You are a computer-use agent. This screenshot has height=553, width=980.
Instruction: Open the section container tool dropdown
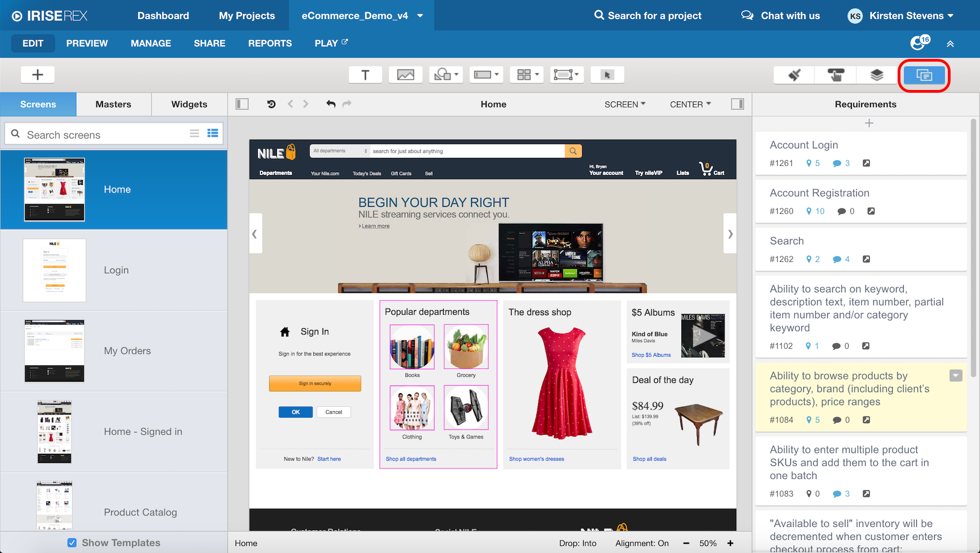pyautogui.click(x=567, y=75)
